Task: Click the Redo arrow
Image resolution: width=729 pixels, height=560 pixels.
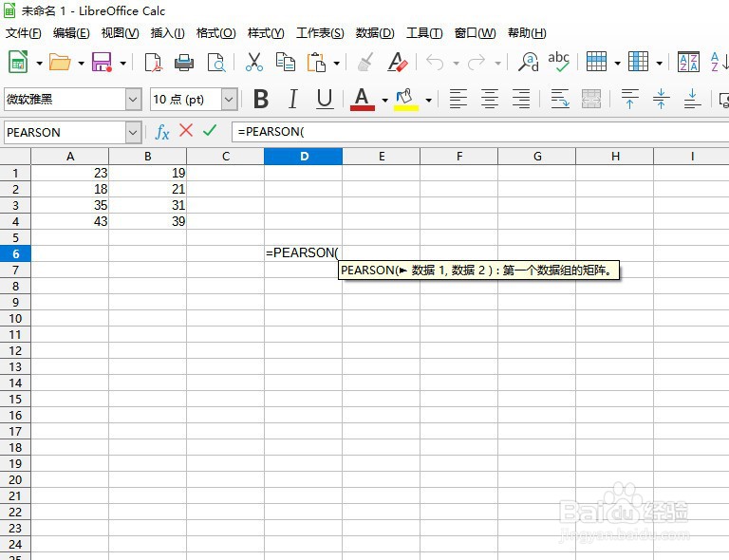Action: (477, 63)
